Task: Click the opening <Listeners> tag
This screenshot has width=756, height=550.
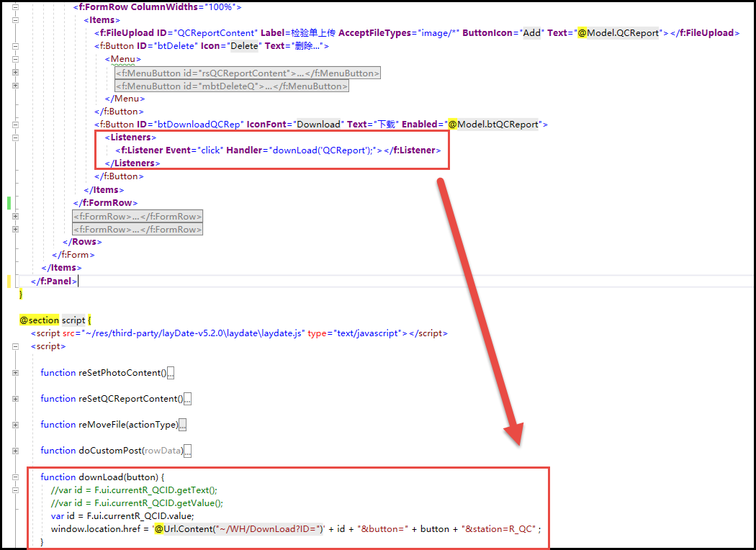Action: (130, 137)
